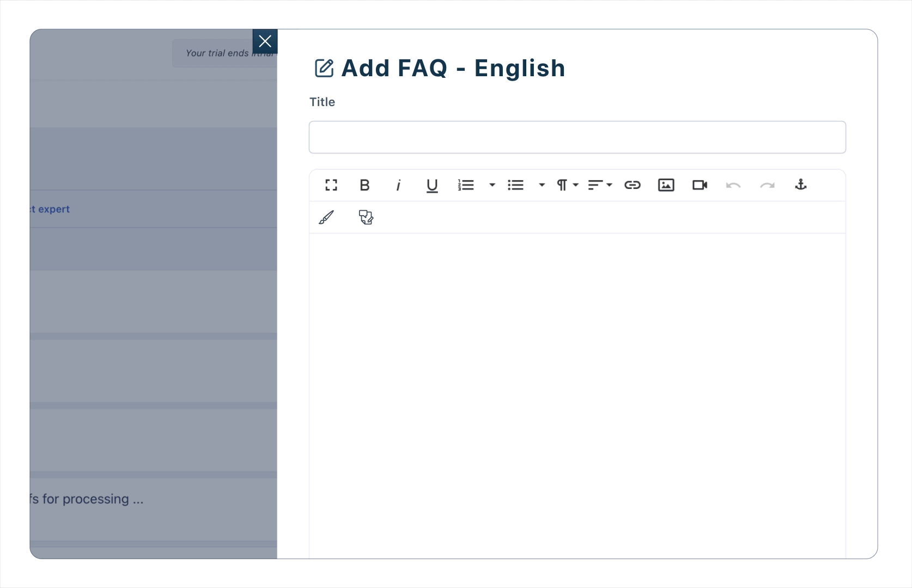Click the paintbrush text color tool
912x588 pixels.
tap(326, 218)
